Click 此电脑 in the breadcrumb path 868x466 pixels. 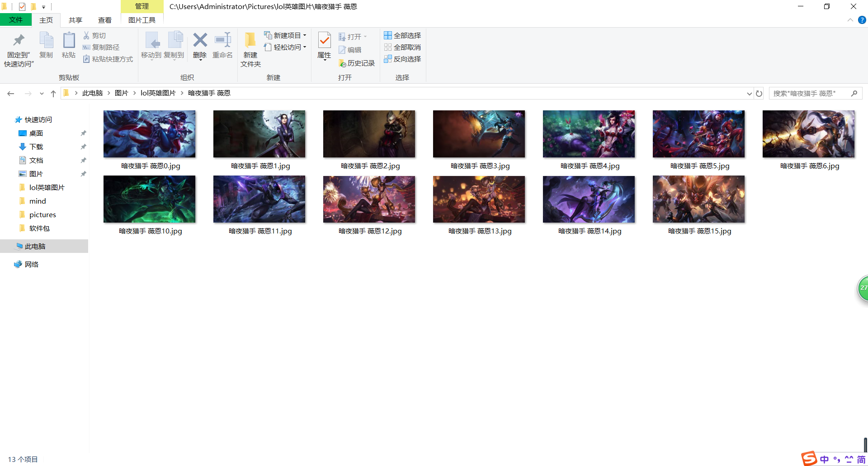tap(92, 93)
